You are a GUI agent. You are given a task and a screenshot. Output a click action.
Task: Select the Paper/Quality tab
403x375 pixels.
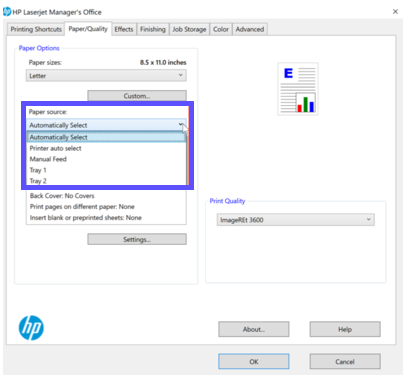point(88,29)
